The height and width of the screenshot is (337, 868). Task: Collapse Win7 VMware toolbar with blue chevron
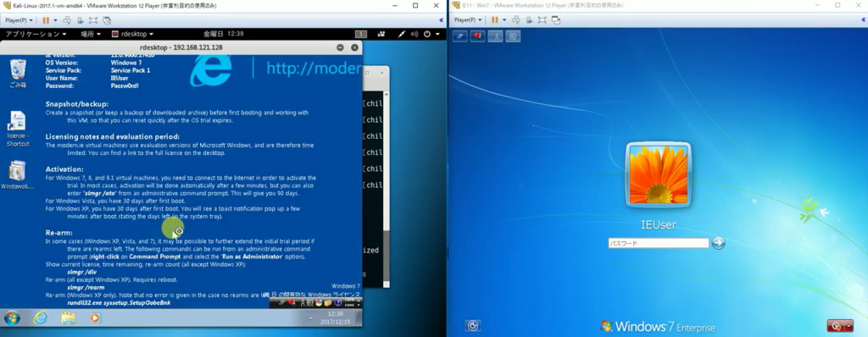click(862, 20)
